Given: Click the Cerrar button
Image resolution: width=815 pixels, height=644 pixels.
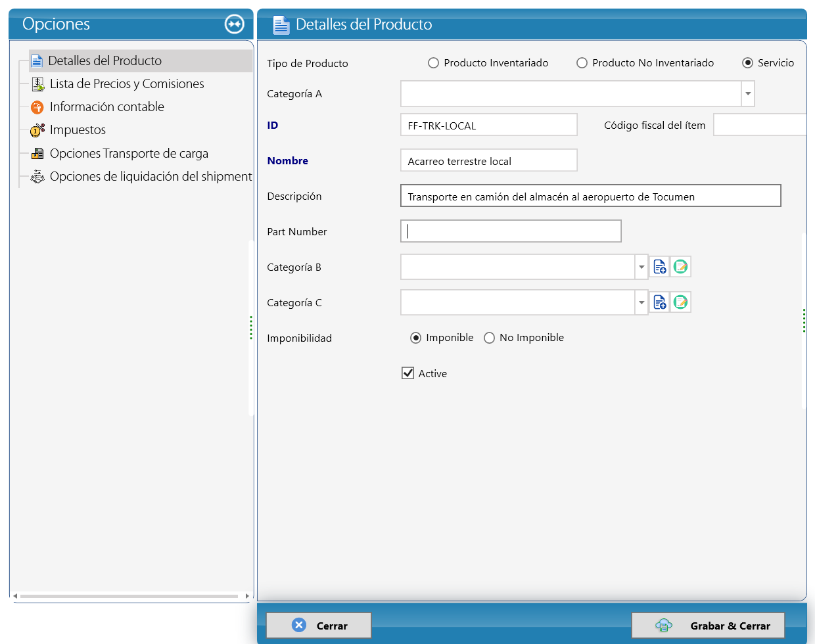Looking at the screenshot, I should tap(319, 626).
